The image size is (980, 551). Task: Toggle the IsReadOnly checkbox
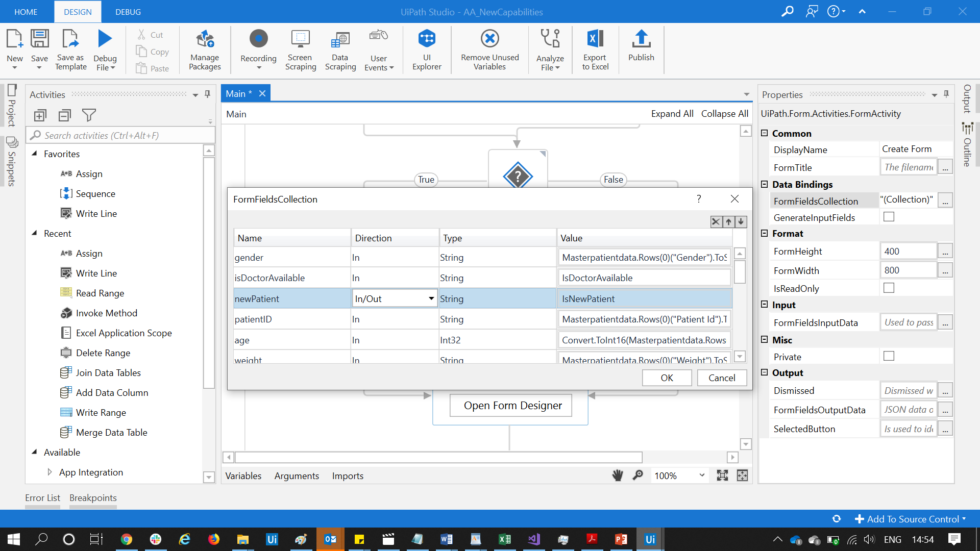pyautogui.click(x=889, y=288)
